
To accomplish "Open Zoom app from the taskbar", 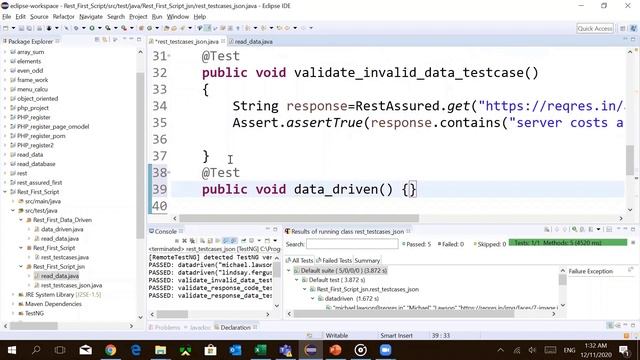I will coord(385,350).
